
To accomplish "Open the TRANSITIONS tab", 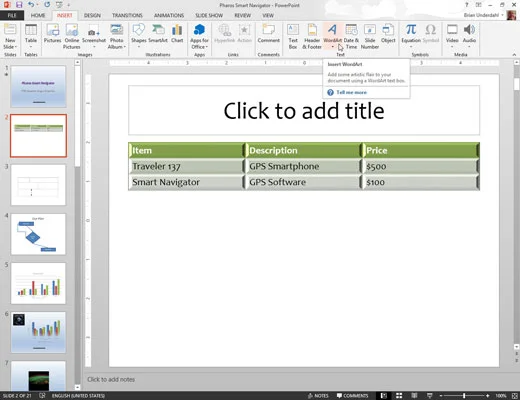I will pos(127,15).
